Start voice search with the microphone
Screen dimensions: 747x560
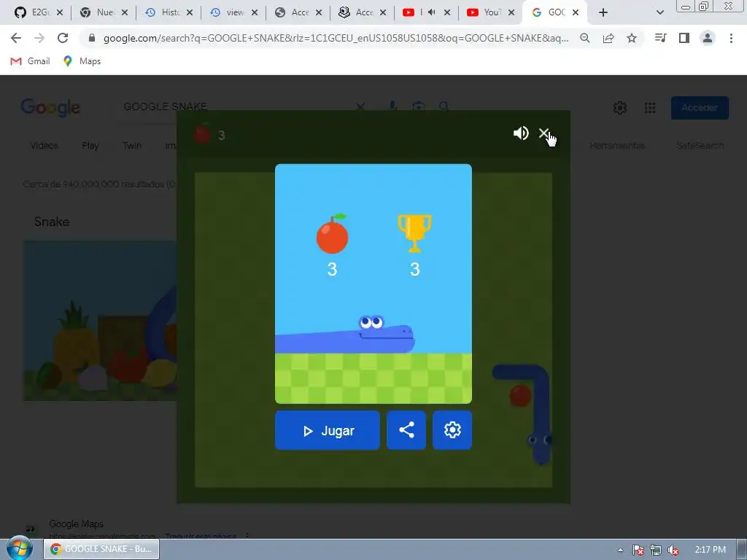(x=392, y=106)
